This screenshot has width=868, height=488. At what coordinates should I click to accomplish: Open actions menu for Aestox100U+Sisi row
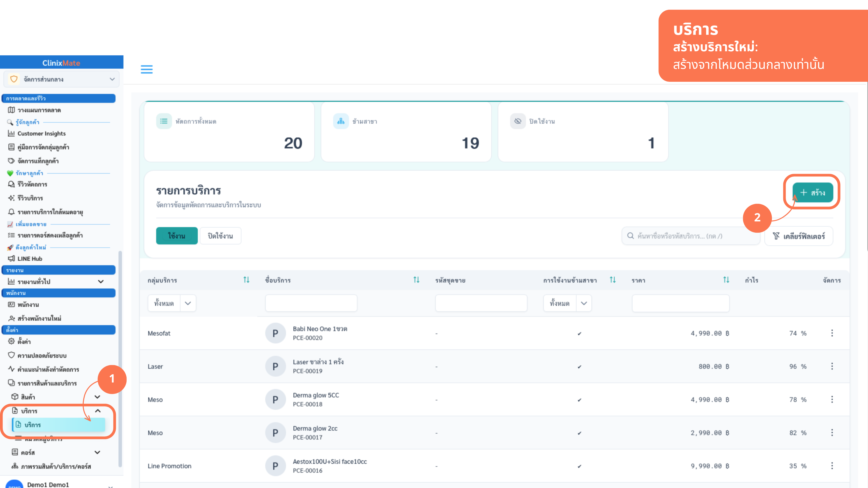click(832, 466)
